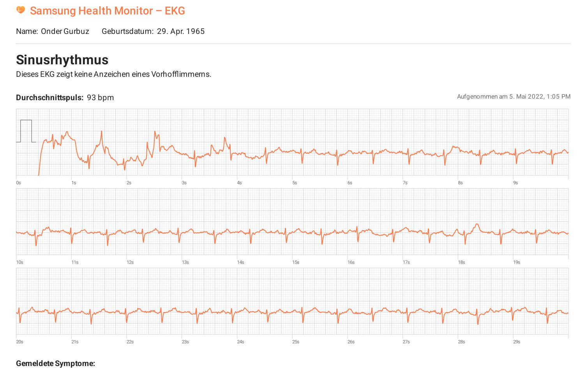The height and width of the screenshot is (391, 588).
Task: Click the '27s' time marker
Action: click(406, 341)
